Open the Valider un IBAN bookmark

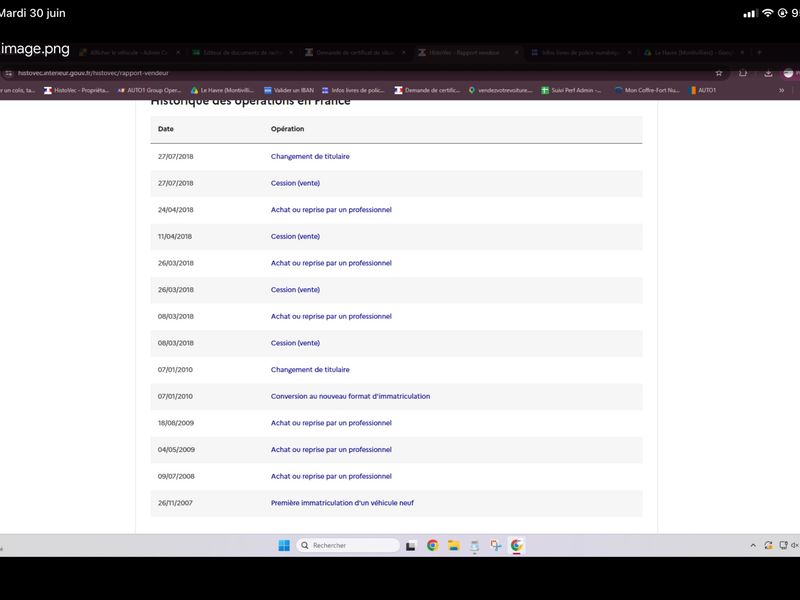pyautogui.click(x=289, y=90)
